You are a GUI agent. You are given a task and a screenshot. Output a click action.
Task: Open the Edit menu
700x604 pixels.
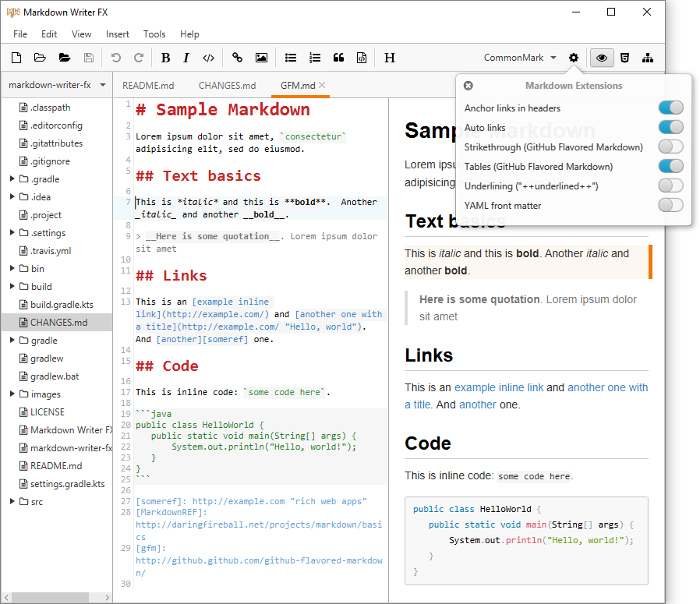pos(49,34)
